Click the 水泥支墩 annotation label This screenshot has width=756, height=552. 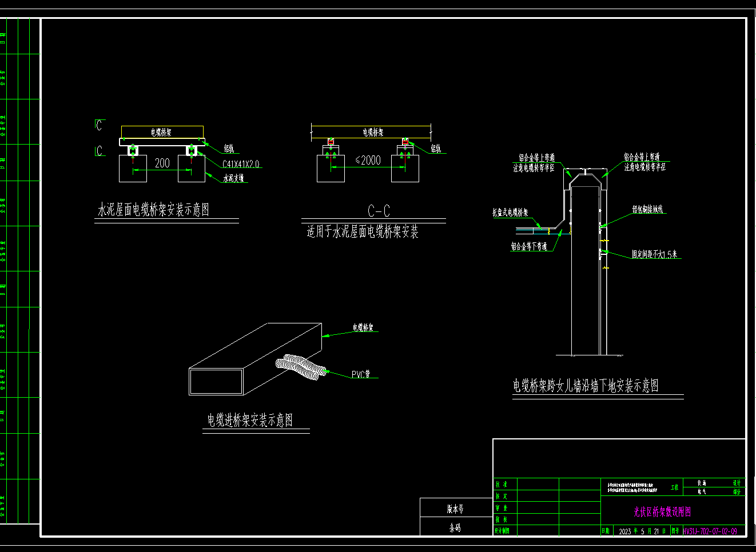pos(233,178)
